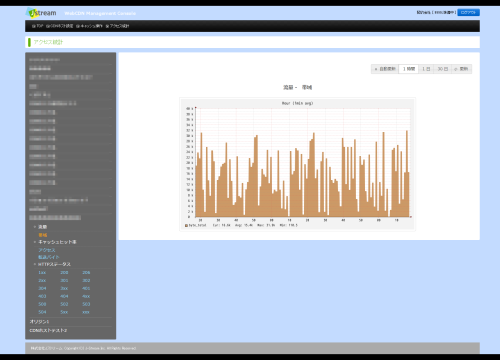This screenshot has width=500, height=360.
Task: Open the 転送バイト link
Action: [48, 257]
